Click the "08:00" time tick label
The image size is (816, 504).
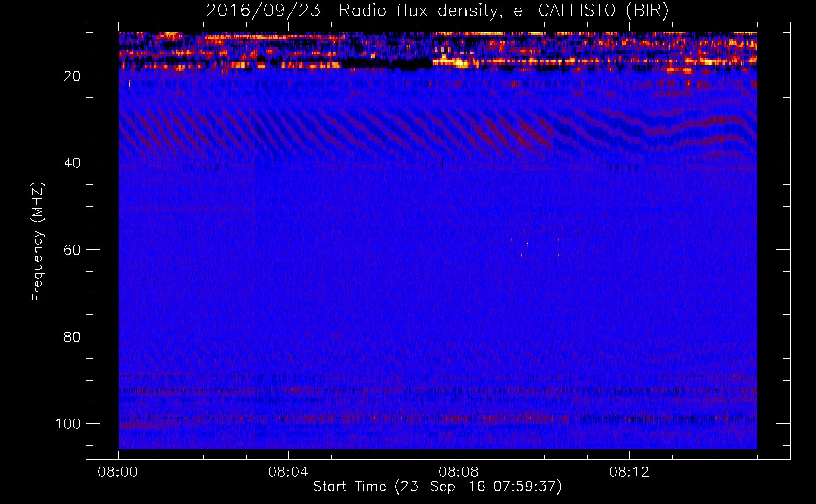(x=118, y=472)
